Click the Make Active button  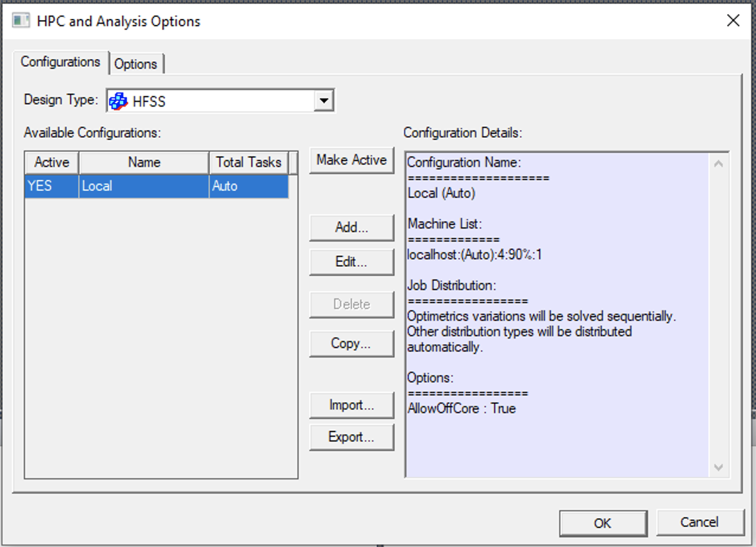351,160
